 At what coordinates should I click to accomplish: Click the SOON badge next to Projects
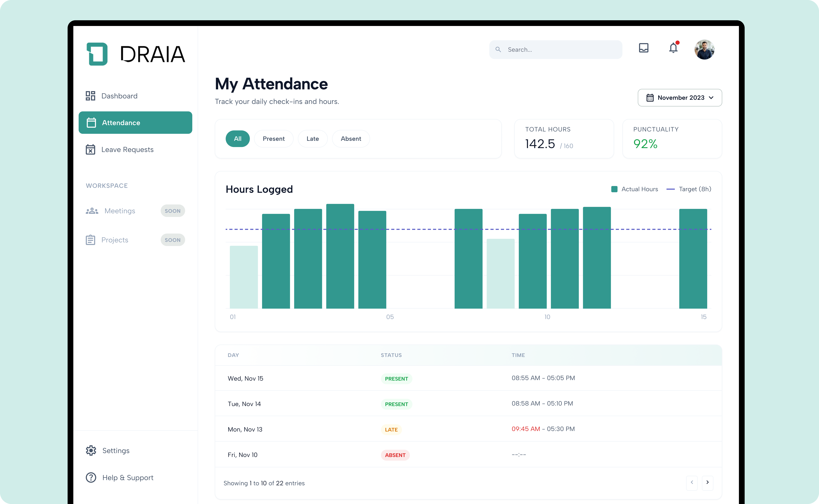173,240
